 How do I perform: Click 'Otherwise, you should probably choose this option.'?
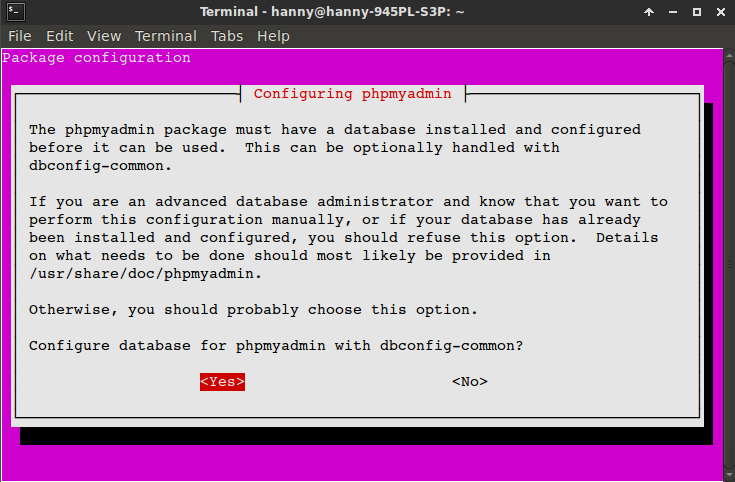pos(253,310)
